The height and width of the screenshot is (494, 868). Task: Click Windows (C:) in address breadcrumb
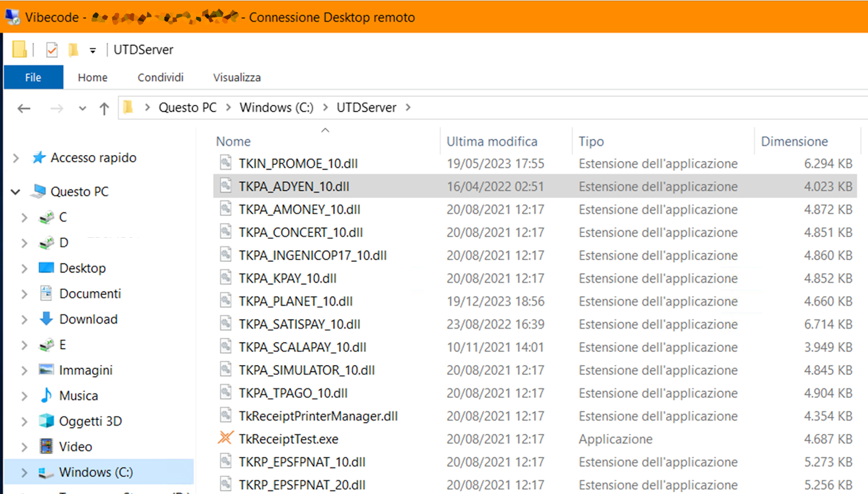pos(276,107)
